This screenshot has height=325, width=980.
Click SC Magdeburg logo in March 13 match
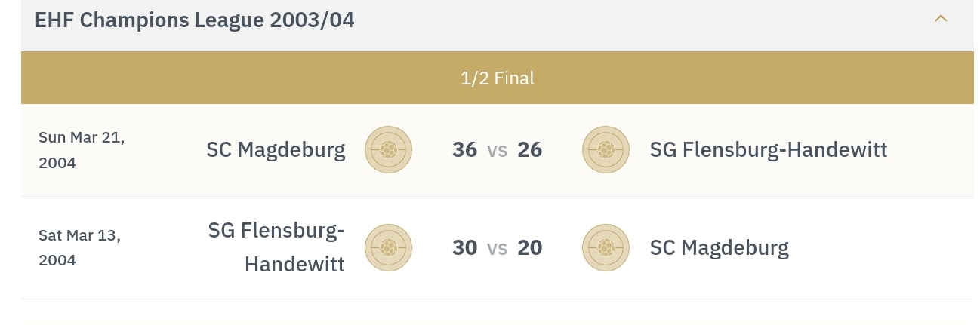(606, 248)
